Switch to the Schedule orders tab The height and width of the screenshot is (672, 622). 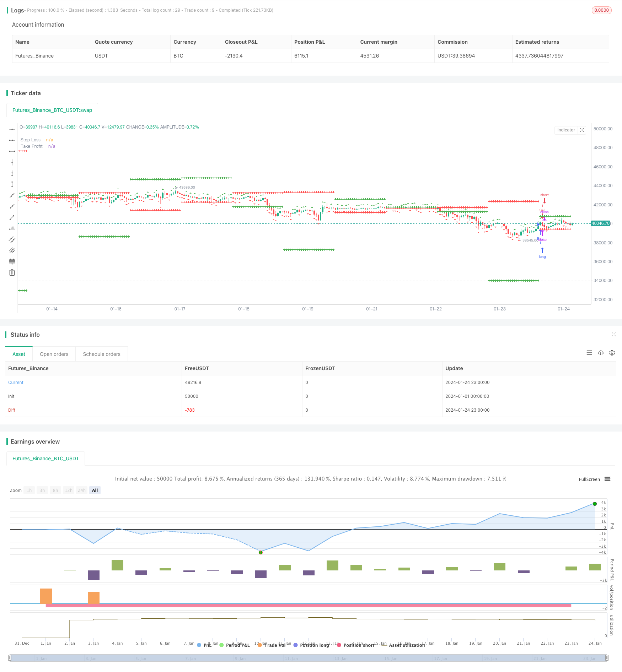(x=102, y=354)
